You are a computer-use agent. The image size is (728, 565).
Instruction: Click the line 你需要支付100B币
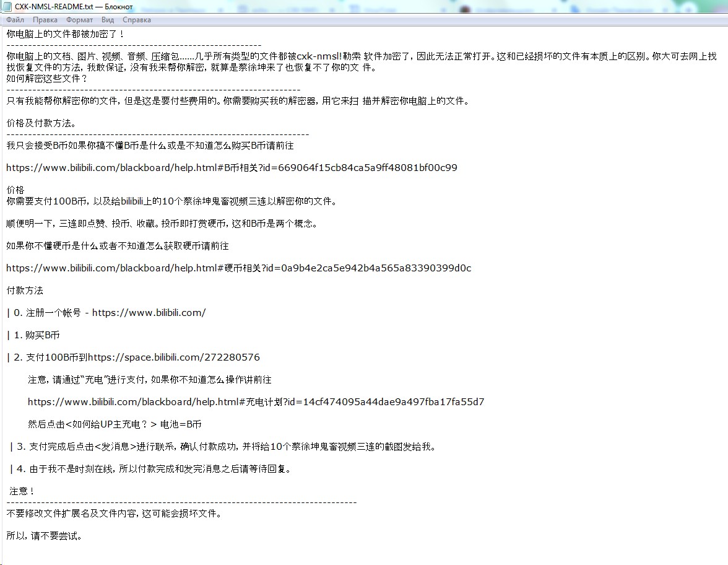point(172,201)
